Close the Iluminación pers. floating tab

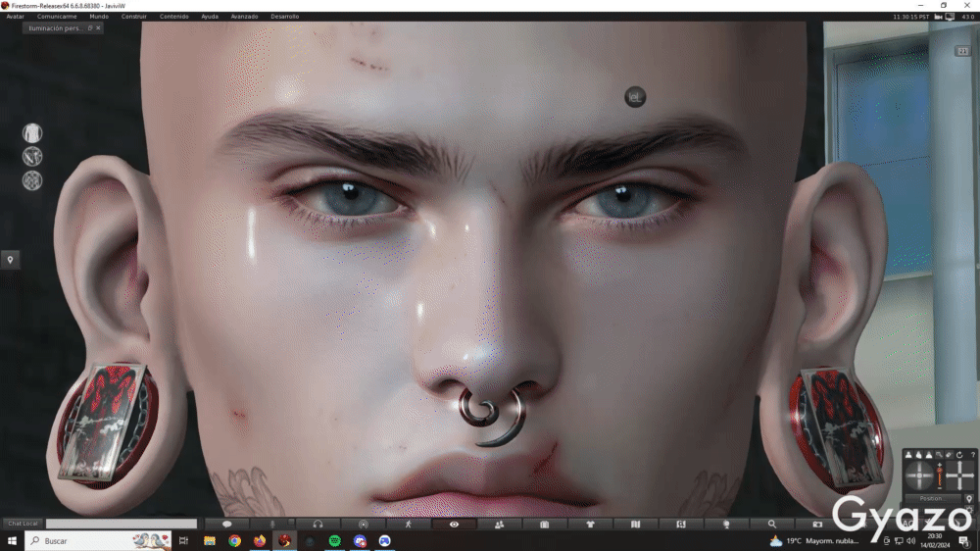click(x=98, y=28)
